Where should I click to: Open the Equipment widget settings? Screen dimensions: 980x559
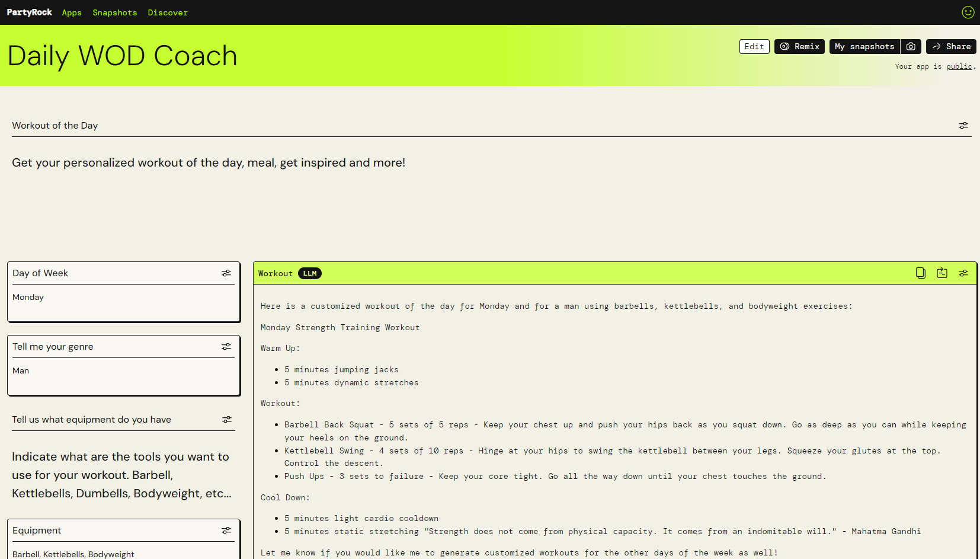pyautogui.click(x=226, y=530)
